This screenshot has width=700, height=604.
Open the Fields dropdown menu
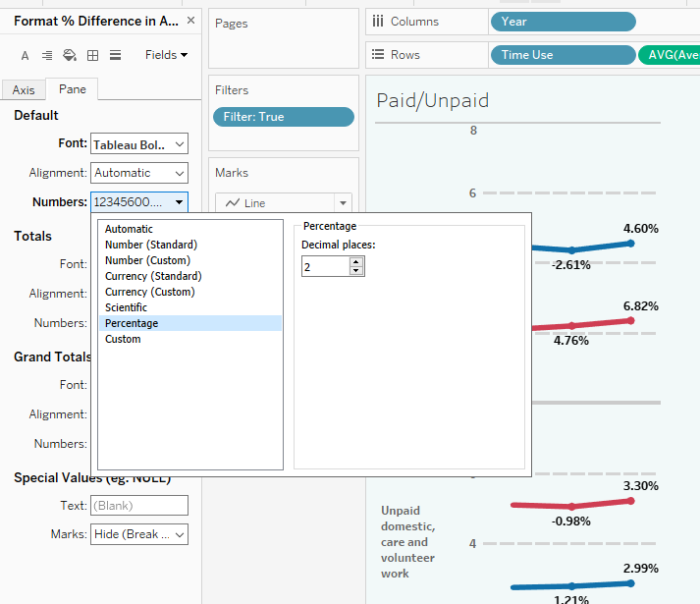[x=166, y=55]
